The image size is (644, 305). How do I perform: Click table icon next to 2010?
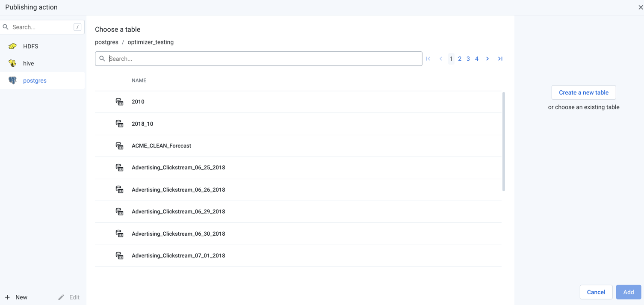[x=119, y=102]
